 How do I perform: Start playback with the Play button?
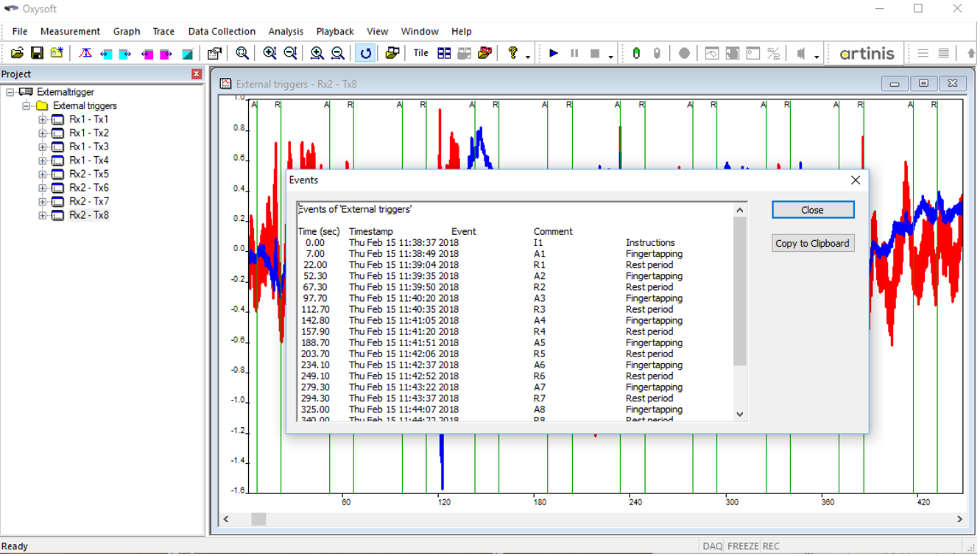coord(554,52)
